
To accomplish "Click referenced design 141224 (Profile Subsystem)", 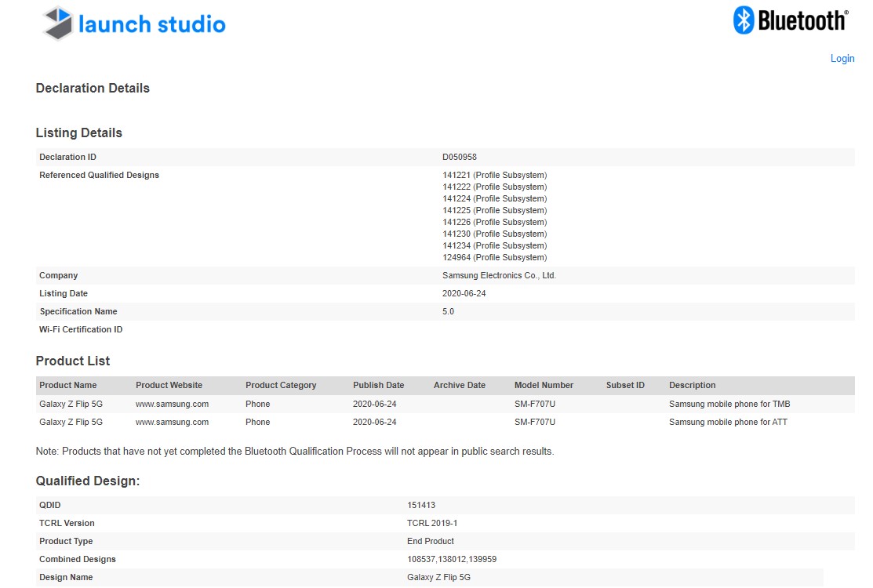I will coord(494,198).
